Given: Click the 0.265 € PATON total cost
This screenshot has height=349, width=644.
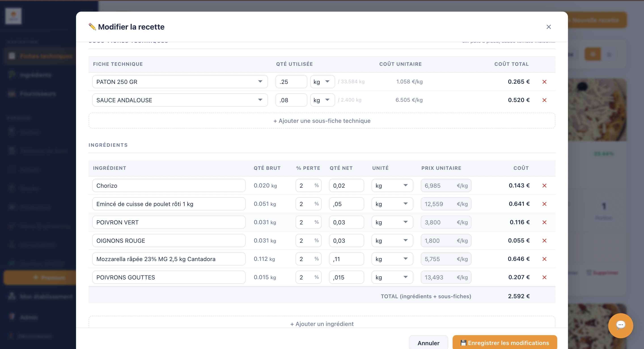Looking at the screenshot, I should tap(519, 82).
